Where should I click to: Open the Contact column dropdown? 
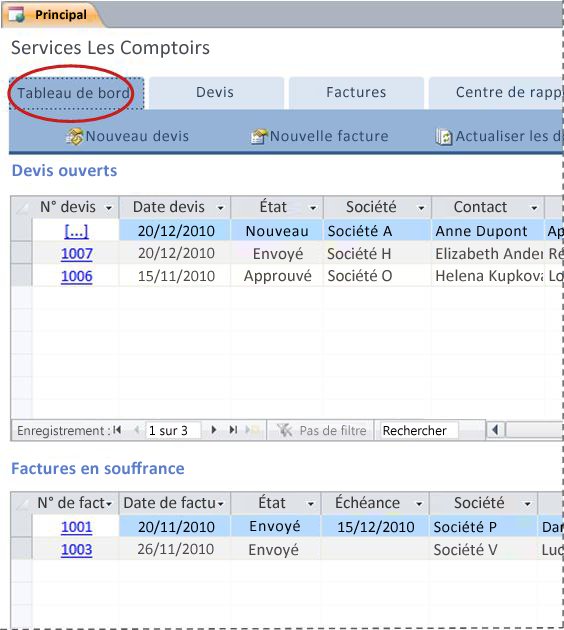coord(534,208)
